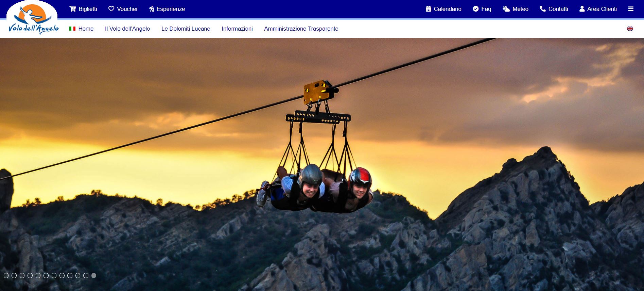Go to Esperienze
644x291 pixels.
[171, 9]
